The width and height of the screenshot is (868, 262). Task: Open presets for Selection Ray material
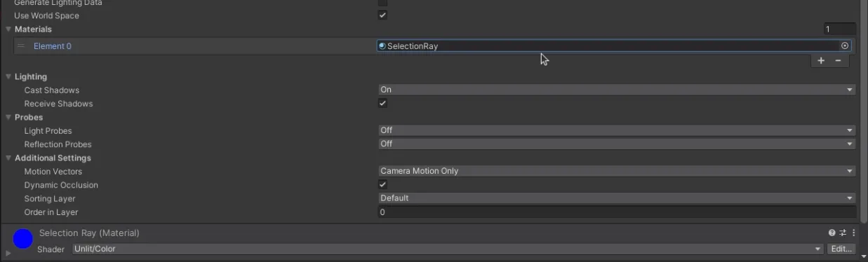[843, 233]
